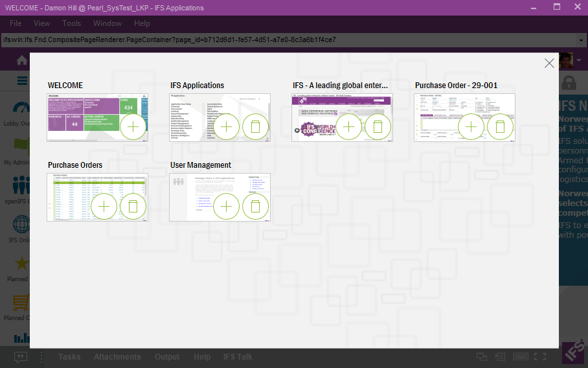Click plus icon on Purchase Orders thumbnail
588x368 pixels.
pyautogui.click(x=104, y=207)
